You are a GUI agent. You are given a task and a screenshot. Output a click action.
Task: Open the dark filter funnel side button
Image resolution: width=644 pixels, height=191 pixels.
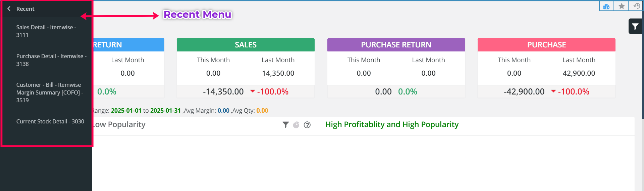click(635, 27)
